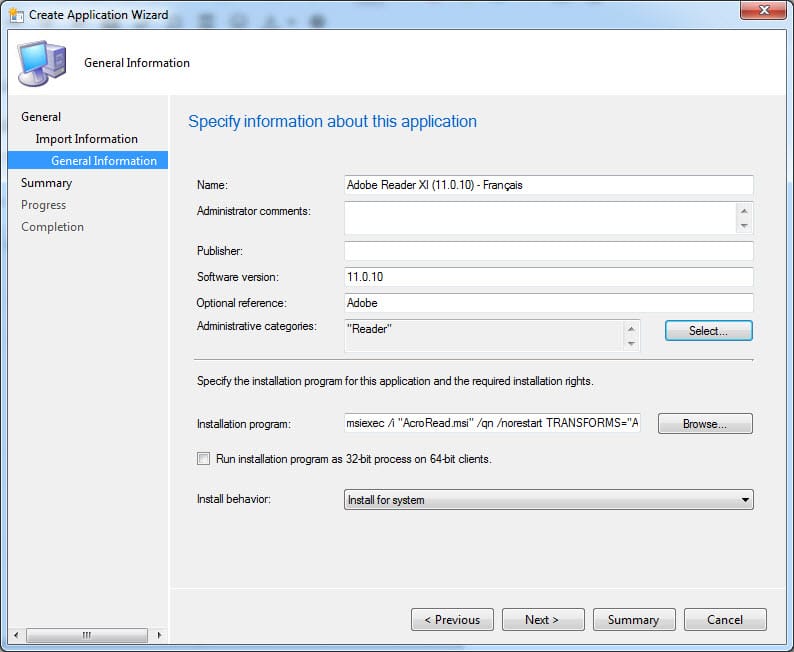Enable run as 32-bit process checkbox
Viewport: 794px width, 652px height.
click(203, 459)
